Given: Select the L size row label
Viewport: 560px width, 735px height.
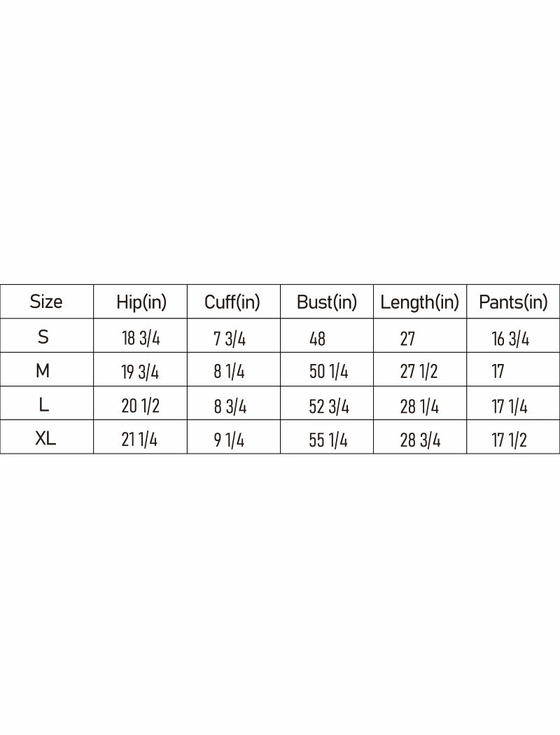Looking at the screenshot, I should tap(43, 405).
